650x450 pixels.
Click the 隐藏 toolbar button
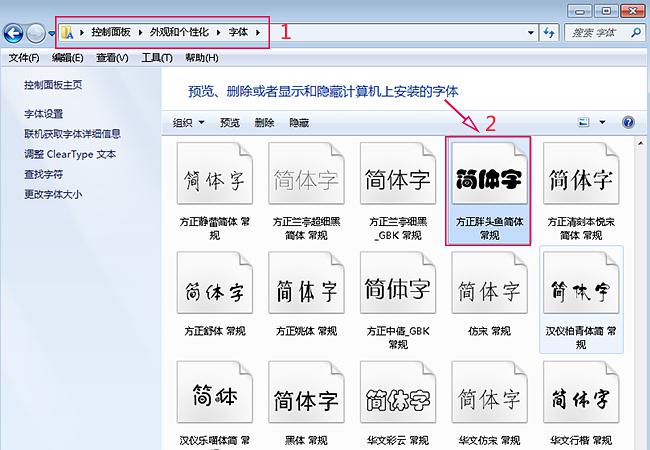pyautogui.click(x=299, y=123)
